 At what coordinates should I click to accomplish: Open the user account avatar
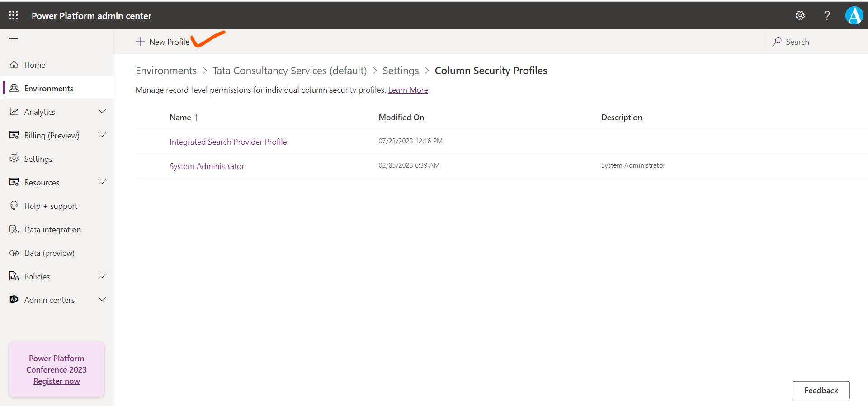(854, 15)
